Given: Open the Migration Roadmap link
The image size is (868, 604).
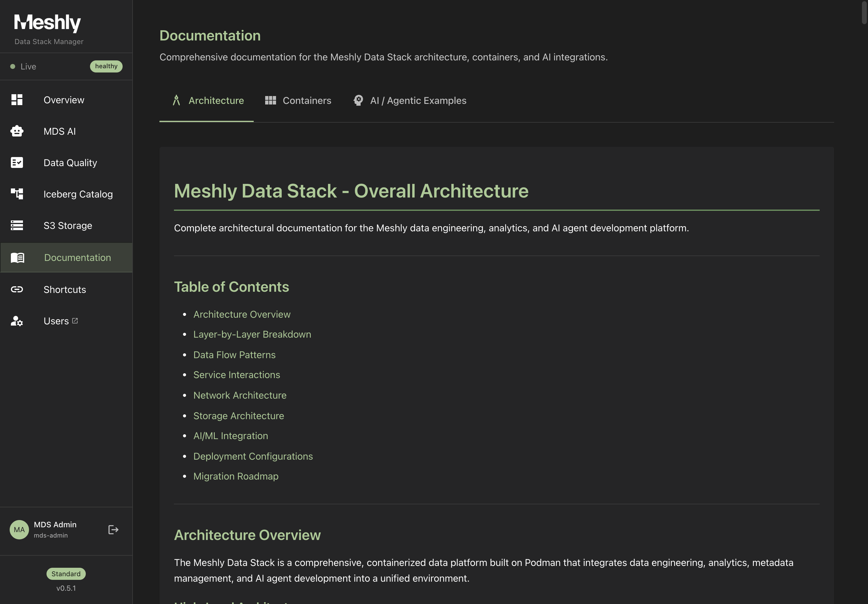Looking at the screenshot, I should point(236,476).
